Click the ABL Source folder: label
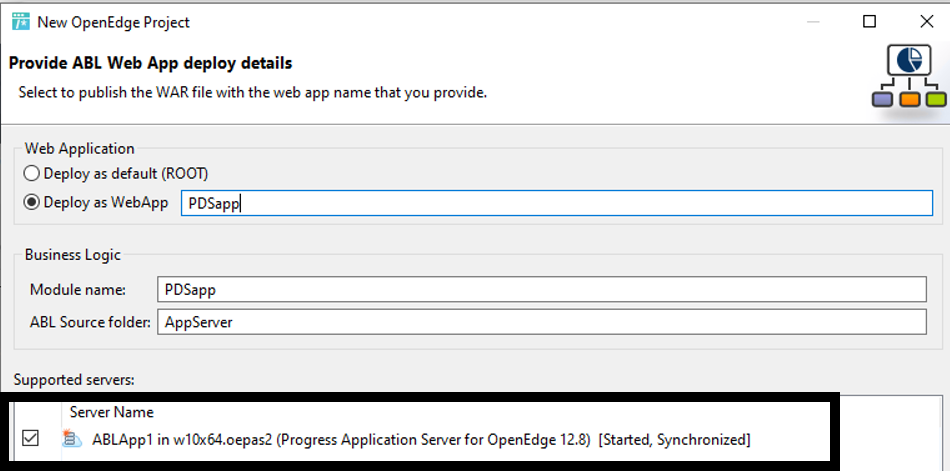Viewport: 950px width, 471px height. (x=90, y=322)
